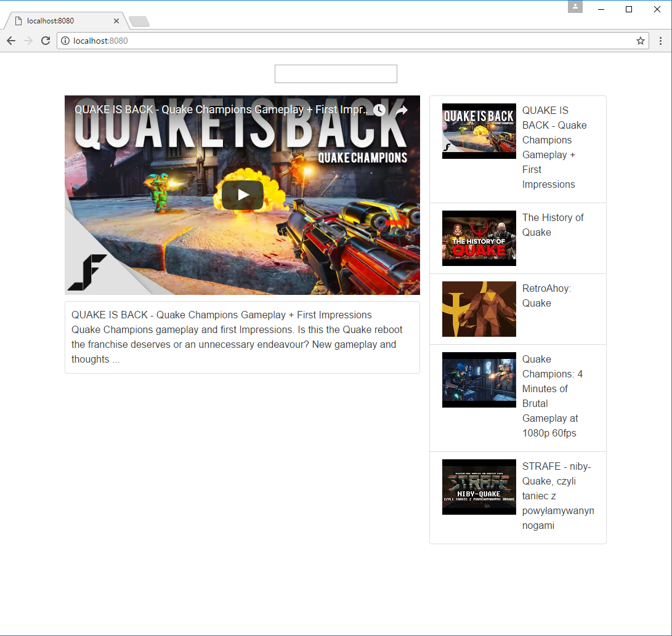
Task: Reload the page using the refresh icon
Action: pos(46,41)
